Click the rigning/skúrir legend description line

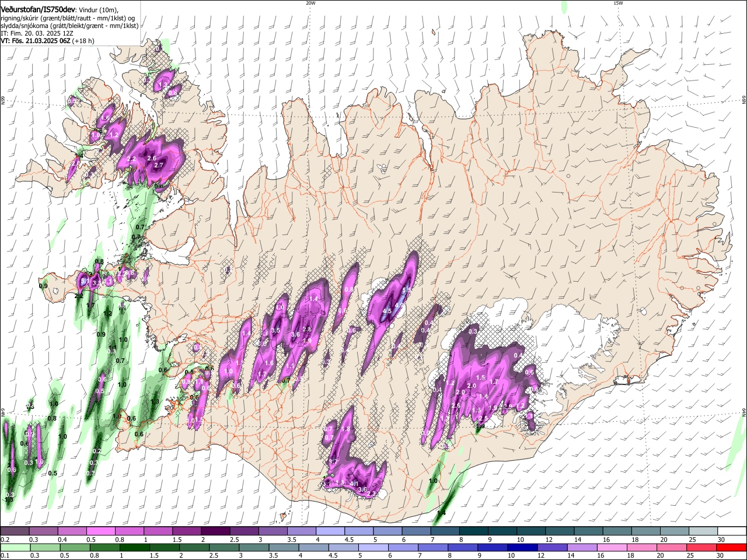coord(68,18)
